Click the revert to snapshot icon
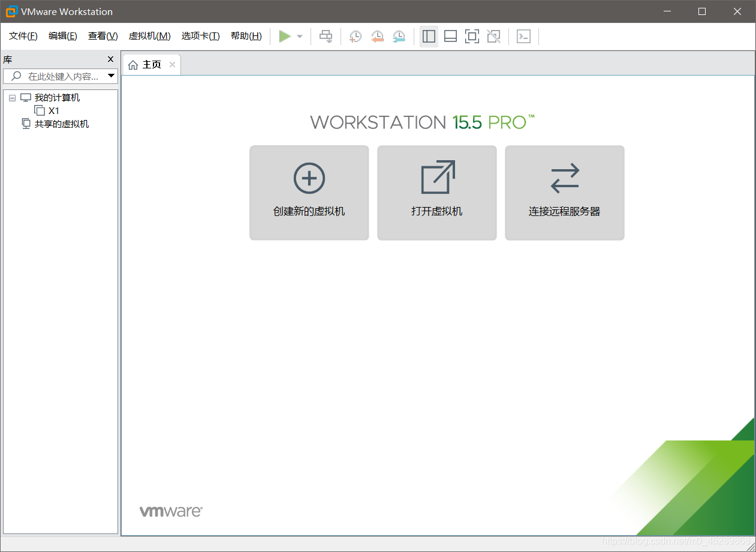Screen dimensions: 756x552 [x=377, y=37]
